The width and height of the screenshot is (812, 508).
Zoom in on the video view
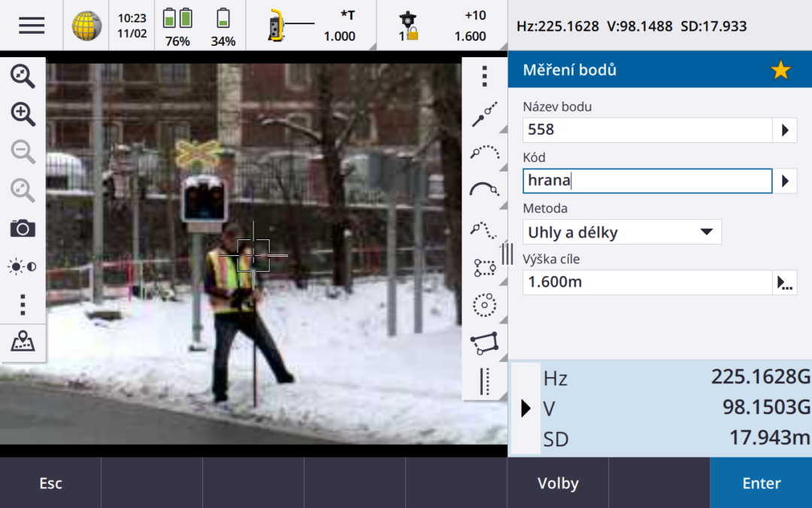23,114
